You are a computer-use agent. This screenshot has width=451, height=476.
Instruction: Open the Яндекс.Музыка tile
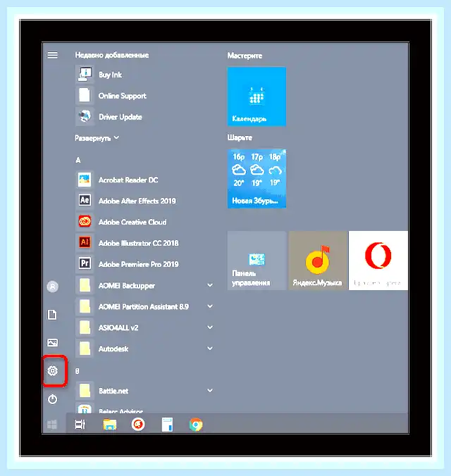click(x=317, y=261)
